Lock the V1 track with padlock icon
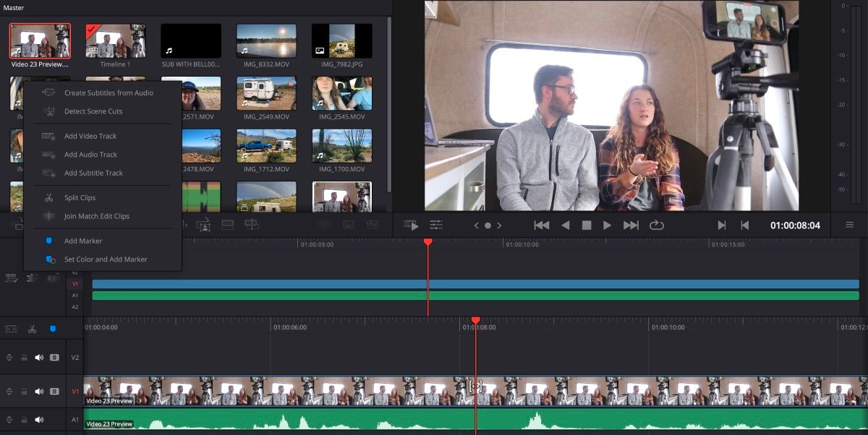This screenshot has height=435, width=868. 24,392
